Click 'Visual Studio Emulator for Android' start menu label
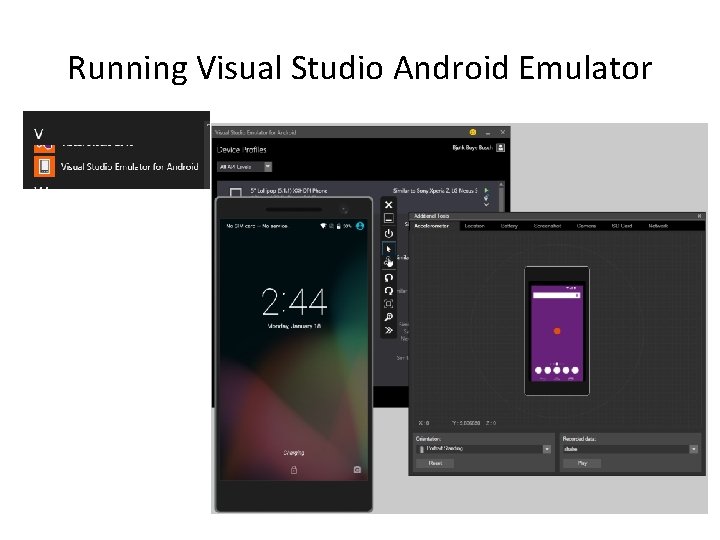 point(129,167)
